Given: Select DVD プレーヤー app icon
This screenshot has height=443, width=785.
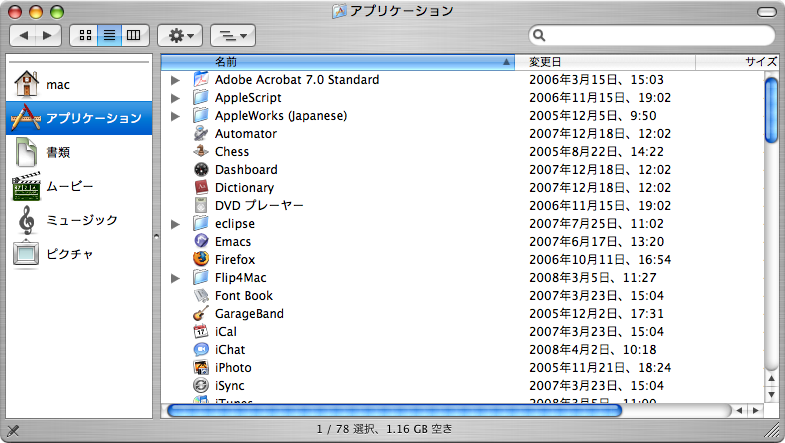Looking at the screenshot, I should 201,205.
